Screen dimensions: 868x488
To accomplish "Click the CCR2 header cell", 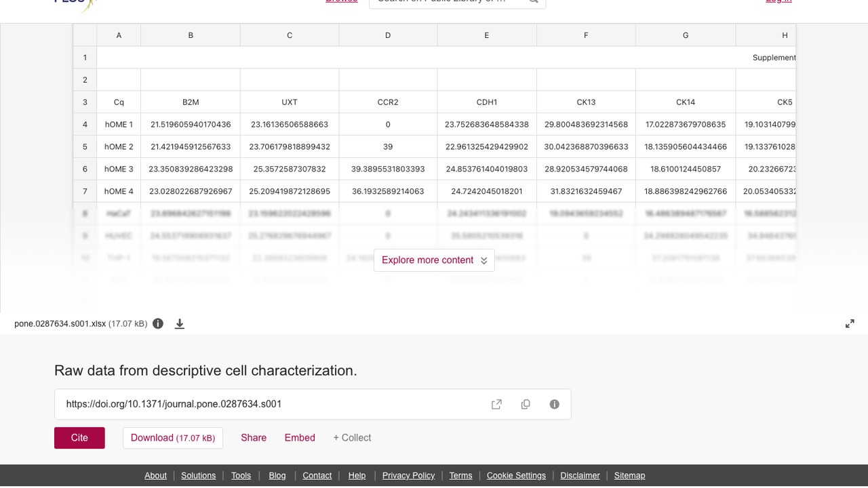I will point(388,102).
